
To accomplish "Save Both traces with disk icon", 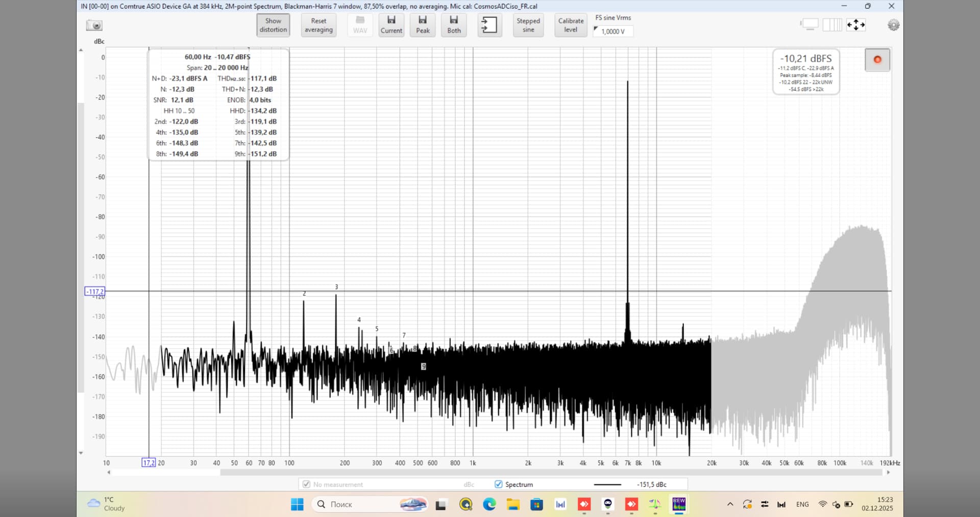I will tap(454, 24).
